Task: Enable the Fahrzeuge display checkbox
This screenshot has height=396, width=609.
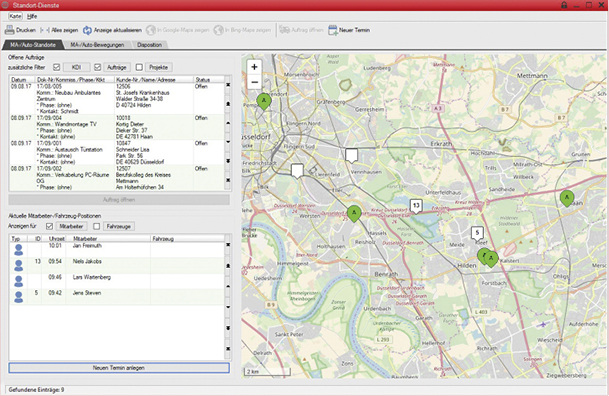Action: (x=97, y=226)
